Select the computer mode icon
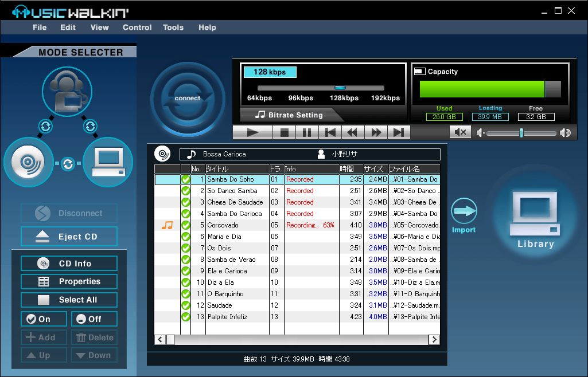Image resolution: width=588 pixels, height=377 pixels. [x=108, y=162]
